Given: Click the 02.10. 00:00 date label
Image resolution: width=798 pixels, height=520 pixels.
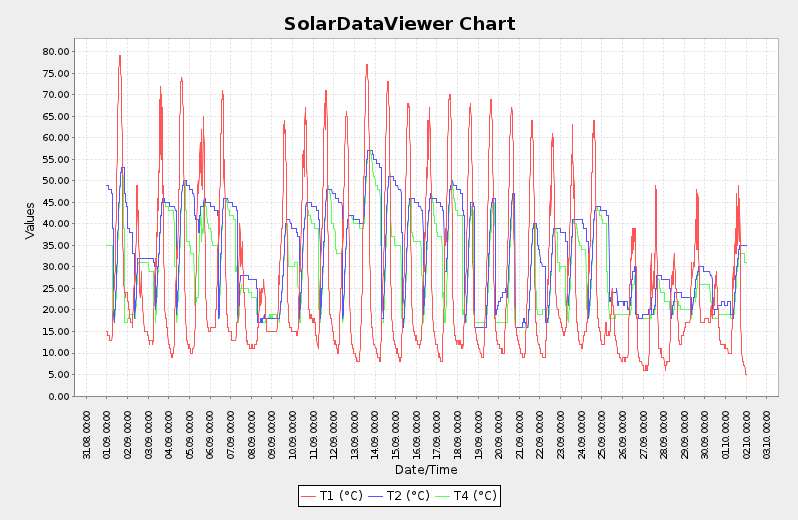Looking at the screenshot, I should point(746,435).
